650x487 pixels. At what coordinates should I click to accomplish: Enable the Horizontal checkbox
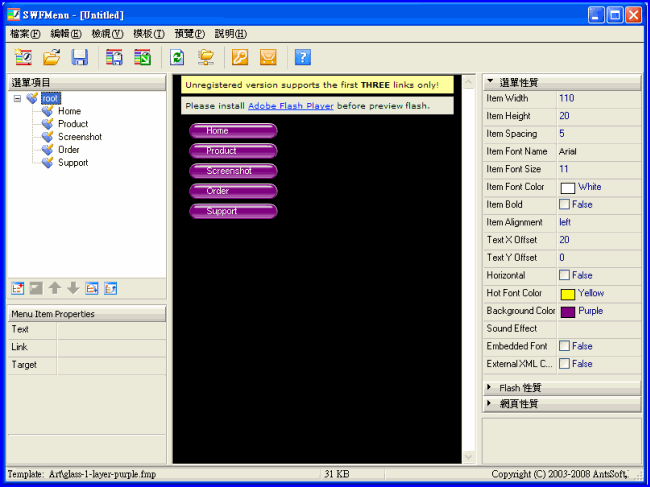pyautogui.click(x=565, y=276)
